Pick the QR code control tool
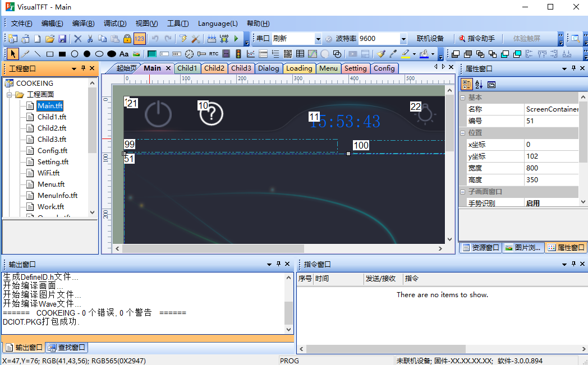The height and width of the screenshot is (365, 588). [x=287, y=54]
